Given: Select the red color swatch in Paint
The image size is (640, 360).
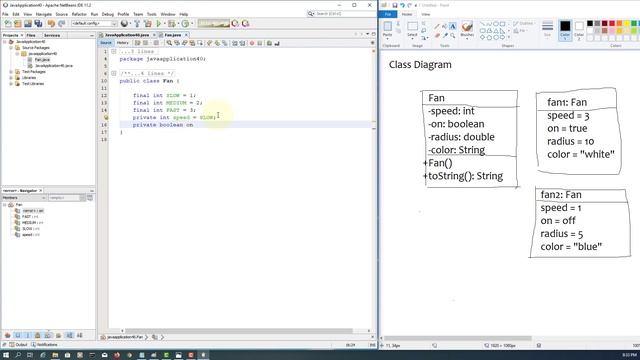Looking at the screenshot, I should (612, 24).
